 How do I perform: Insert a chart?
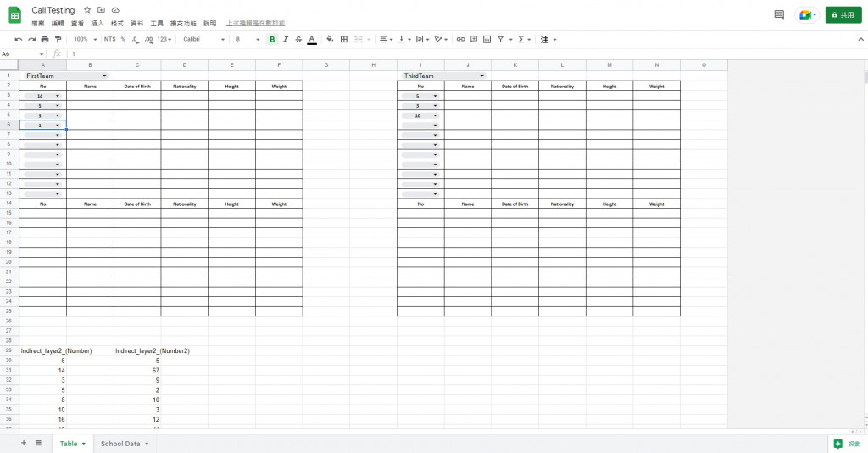[487, 39]
